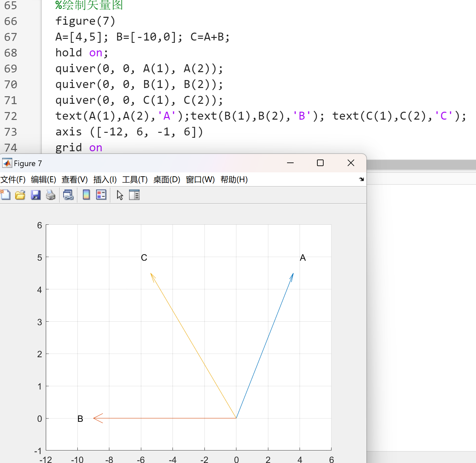Click the line number 72 in the editor gutter
476x463 pixels.
point(11,116)
